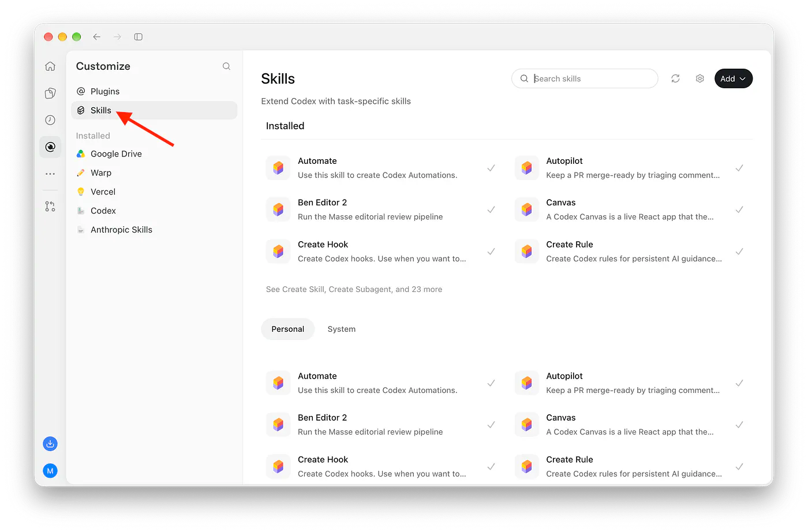Open the source control branch icon
The height and width of the screenshot is (532, 808).
(50, 207)
